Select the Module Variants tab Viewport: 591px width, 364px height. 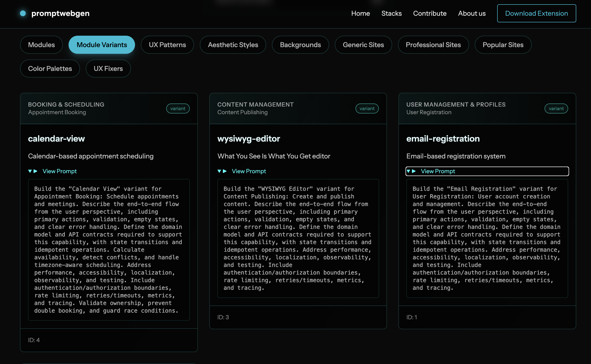click(x=102, y=45)
